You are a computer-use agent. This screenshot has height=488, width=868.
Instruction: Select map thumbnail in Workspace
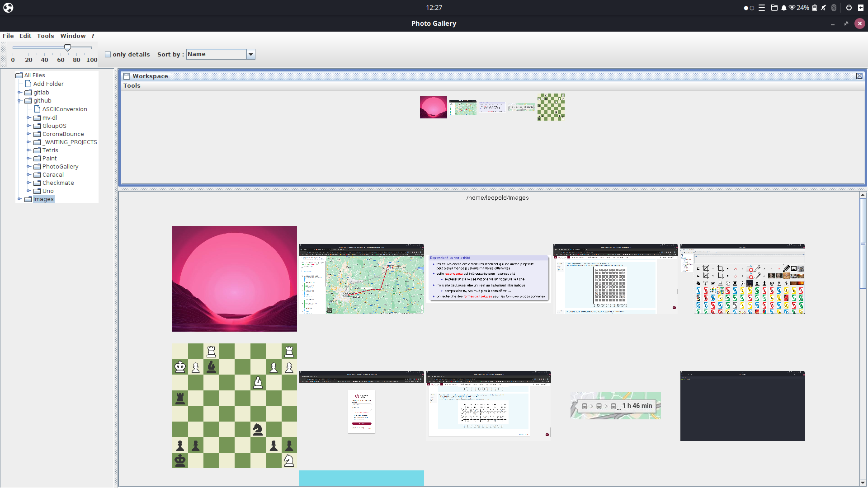tap(463, 107)
